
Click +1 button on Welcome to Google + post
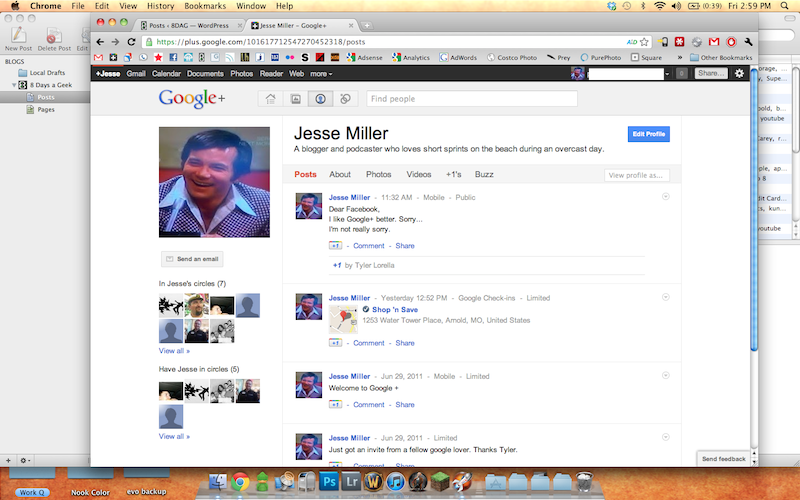pos(335,405)
